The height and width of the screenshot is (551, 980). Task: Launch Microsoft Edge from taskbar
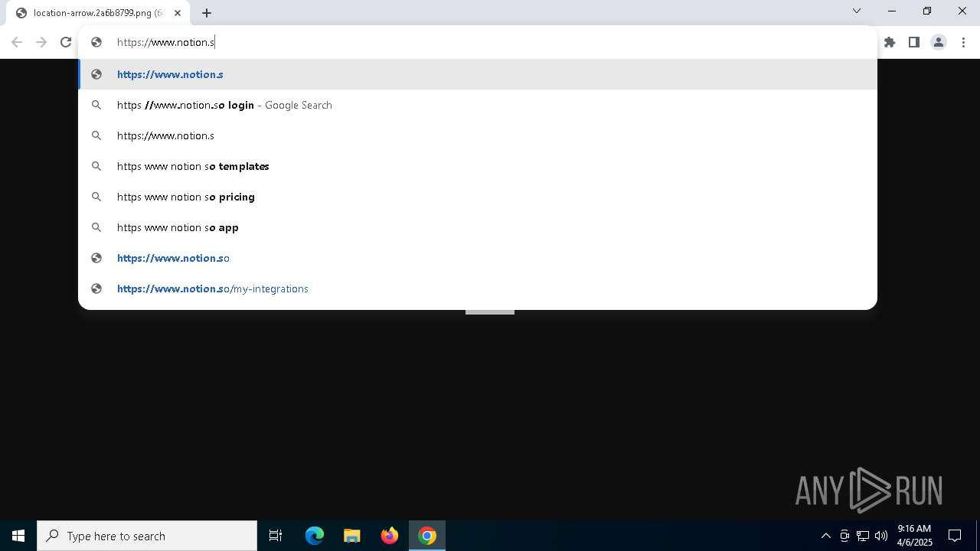click(315, 536)
